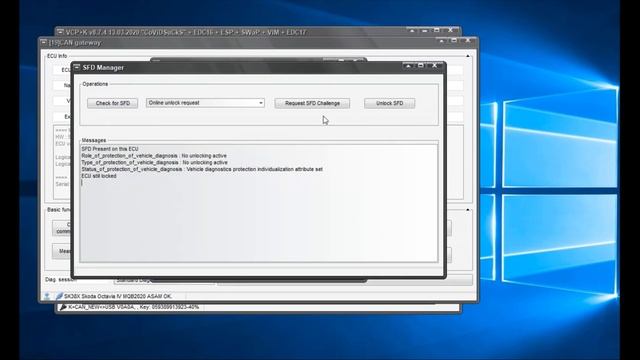Maximize the CAN gateway window
The image size is (640, 360).
454,41
